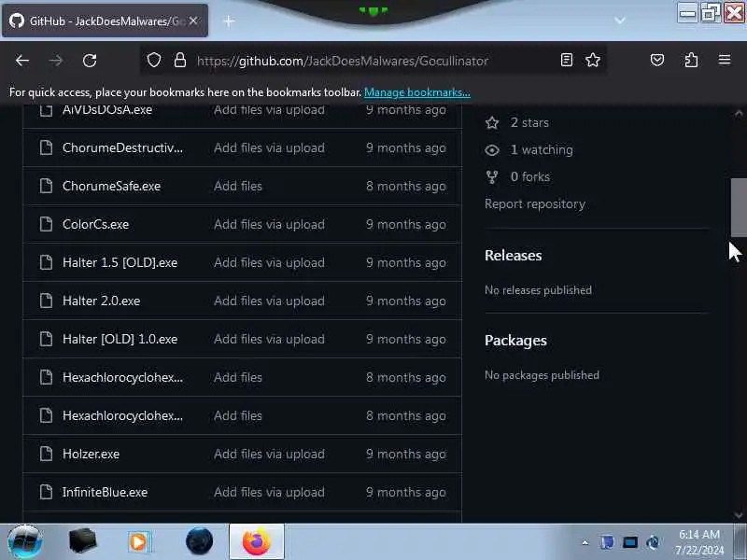
Task: Click the file icon beside Halter 2.0.exe
Action: (x=46, y=301)
